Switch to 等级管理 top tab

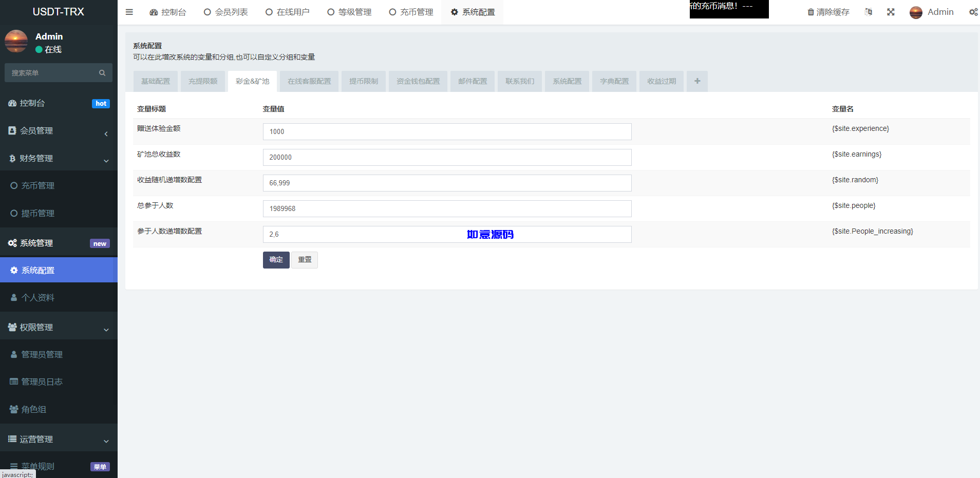click(349, 12)
